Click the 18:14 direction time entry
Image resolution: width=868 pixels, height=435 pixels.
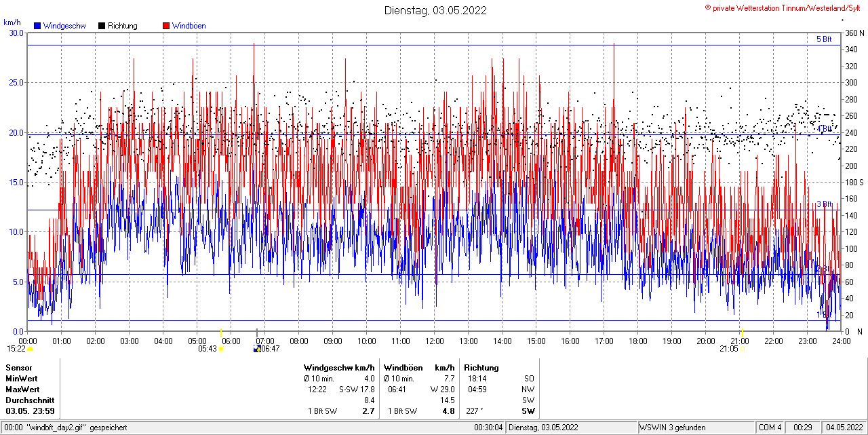pos(477,378)
